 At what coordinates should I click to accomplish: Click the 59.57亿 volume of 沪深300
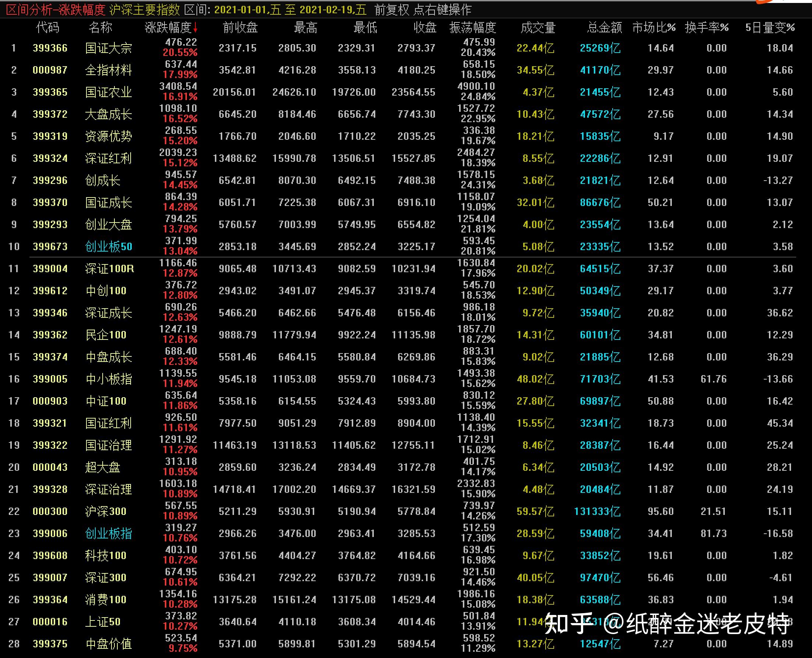click(535, 511)
